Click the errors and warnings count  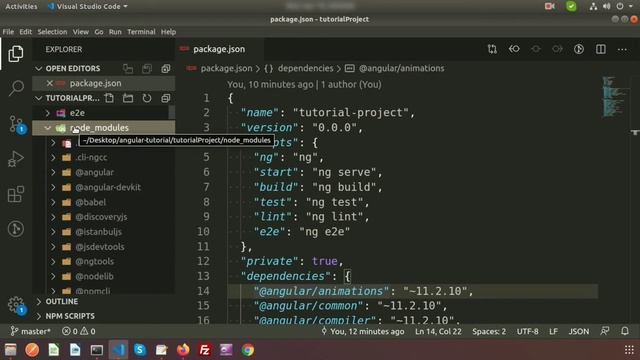tap(79, 331)
